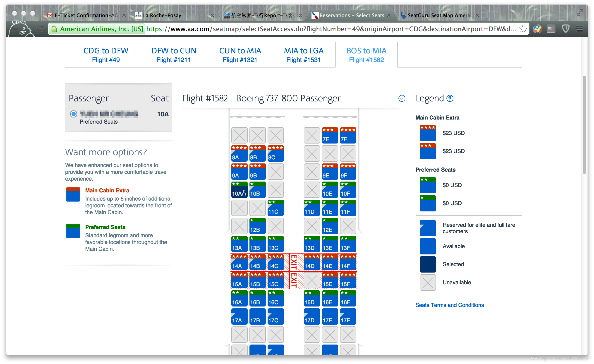
Task: Bookmark page with the star icon
Action: (523, 29)
